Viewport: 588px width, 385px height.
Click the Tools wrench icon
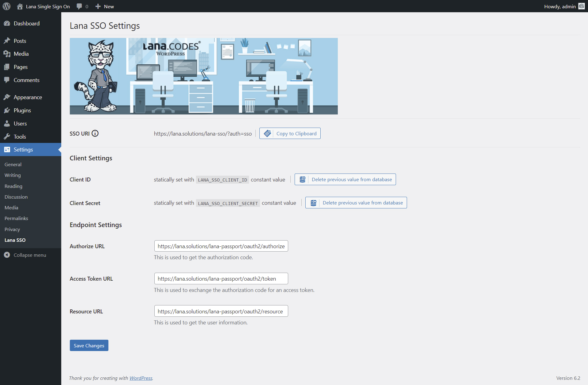point(7,137)
